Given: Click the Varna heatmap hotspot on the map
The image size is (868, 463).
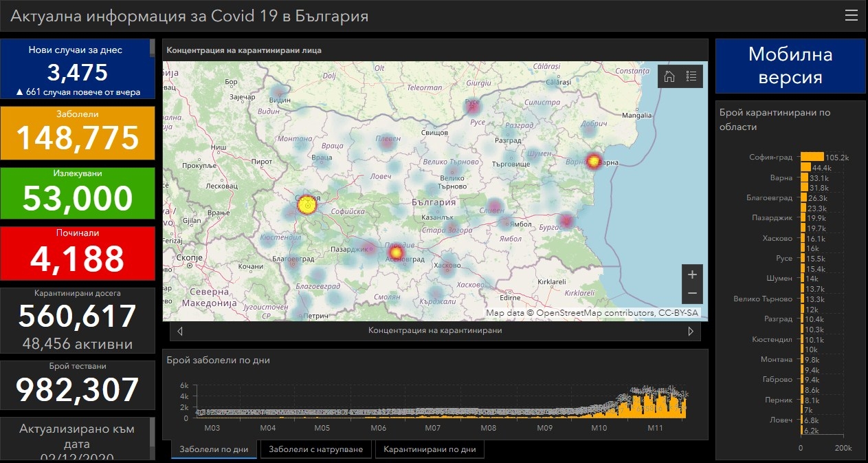Looking at the screenshot, I should 594,161.
